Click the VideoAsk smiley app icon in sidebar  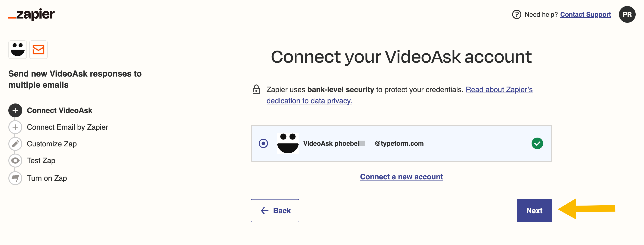[x=17, y=50]
